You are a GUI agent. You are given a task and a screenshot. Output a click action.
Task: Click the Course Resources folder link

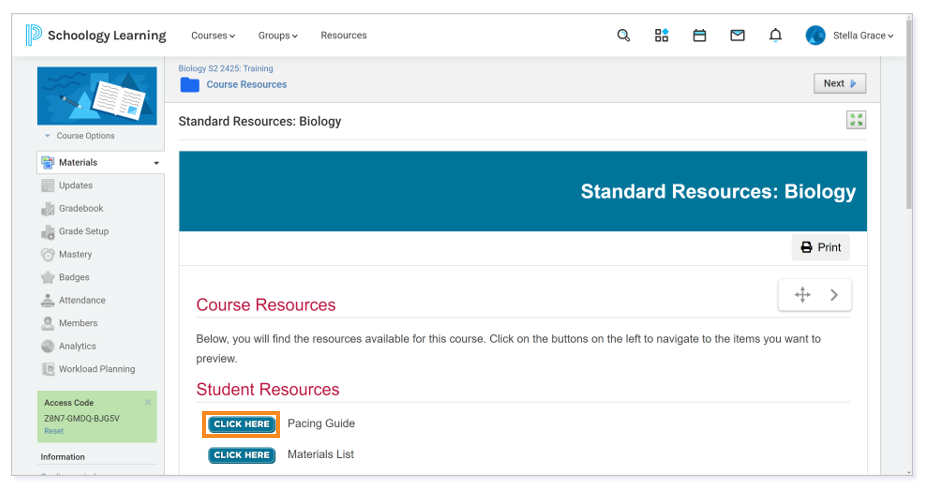(246, 85)
